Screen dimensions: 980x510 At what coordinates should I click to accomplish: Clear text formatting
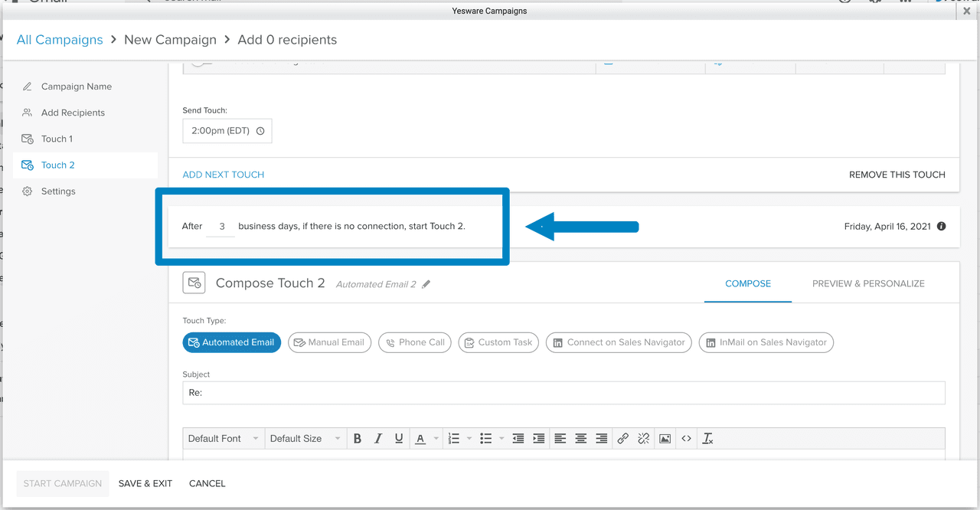pyautogui.click(x=707, y=439)
